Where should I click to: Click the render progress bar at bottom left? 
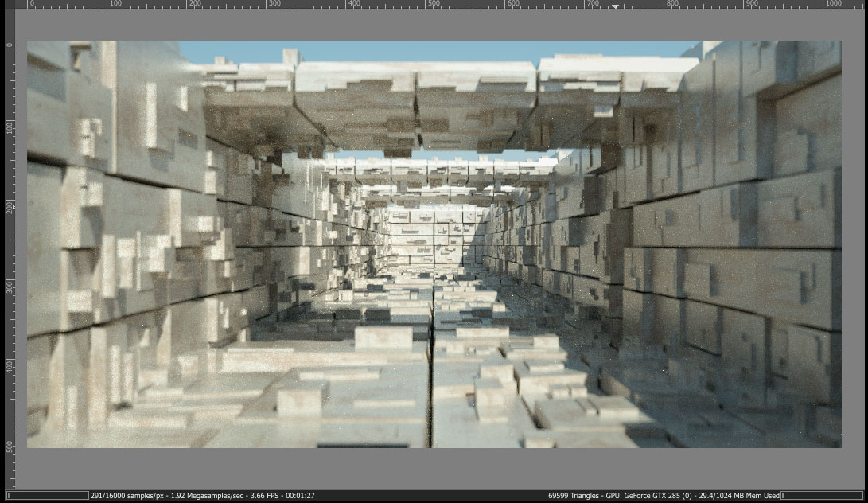[x=47, y=496]
